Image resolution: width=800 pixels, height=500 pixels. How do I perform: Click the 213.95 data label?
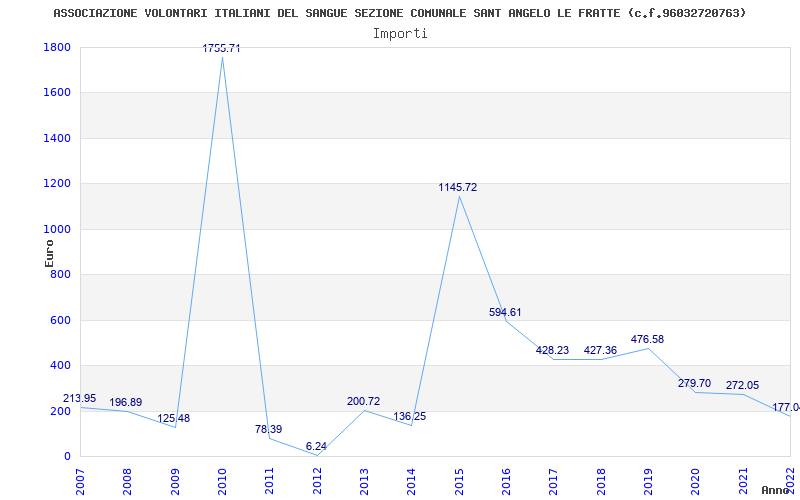(x=79, y=398)
